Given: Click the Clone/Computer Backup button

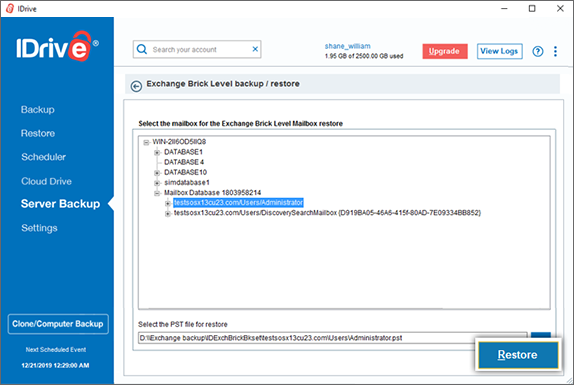Looking at the screenshot, I should tap(58, 324).
